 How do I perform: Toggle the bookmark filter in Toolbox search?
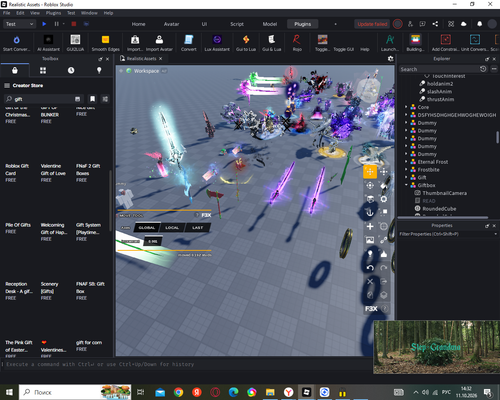pos(92,99)
